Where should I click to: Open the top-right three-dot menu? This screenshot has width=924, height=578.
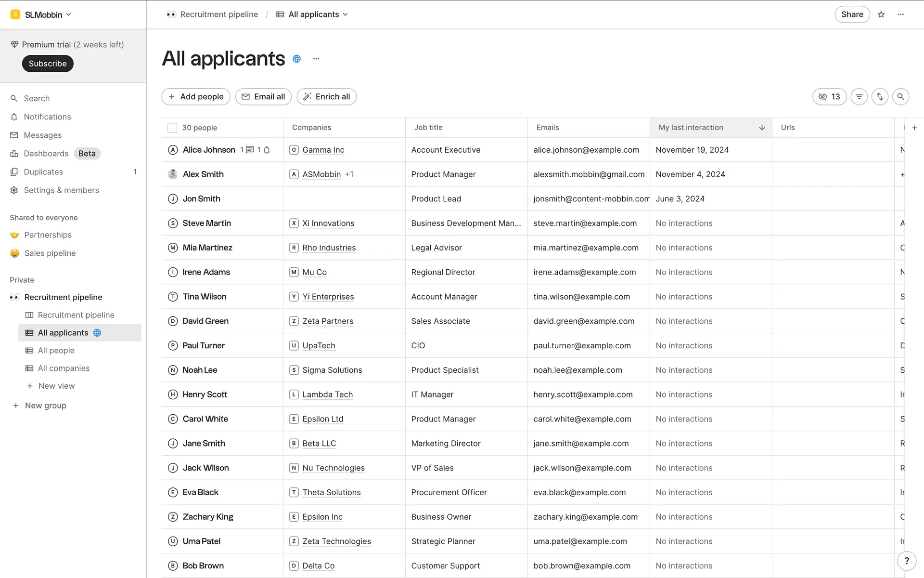coord(901,14)
